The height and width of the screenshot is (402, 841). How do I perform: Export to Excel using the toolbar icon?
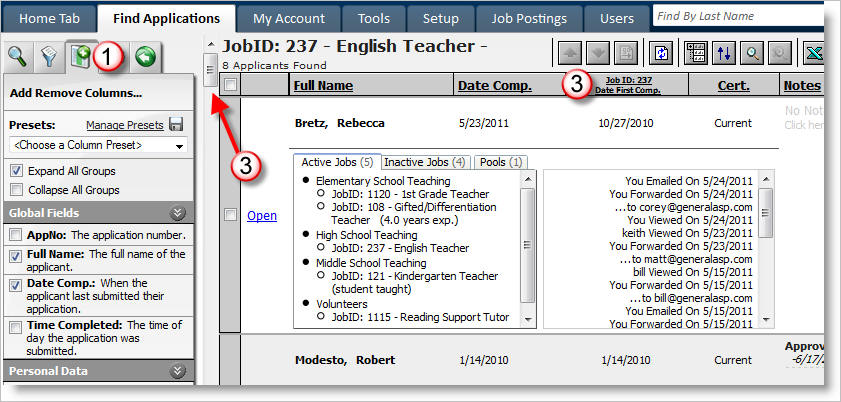pyautogui.click(x=816, y=53)
